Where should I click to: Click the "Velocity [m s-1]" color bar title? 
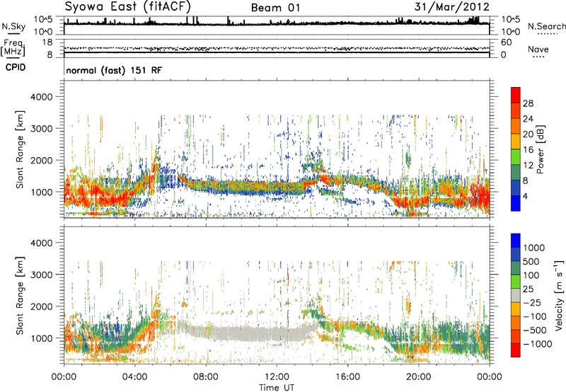point(559,295)
